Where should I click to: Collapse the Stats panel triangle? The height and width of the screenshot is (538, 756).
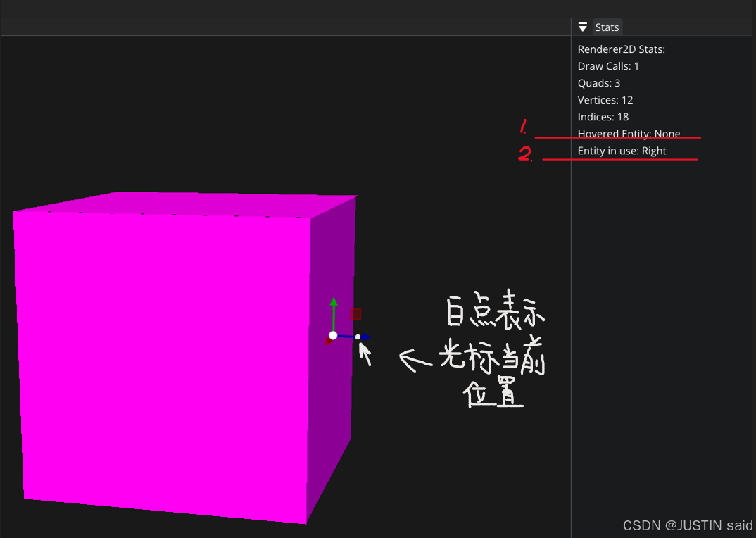pos(582,27)
